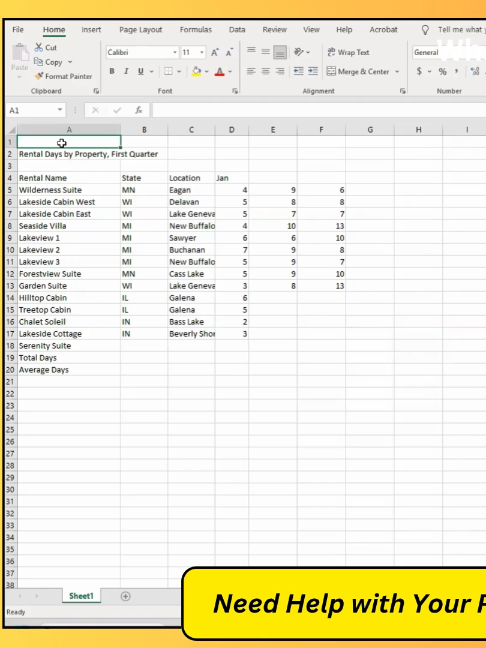The height and width of the screenshot is (648, 486).
Task: Expand the Fill Color dropdown arrow
Action: pyautogui.click(x=207, y=71)
